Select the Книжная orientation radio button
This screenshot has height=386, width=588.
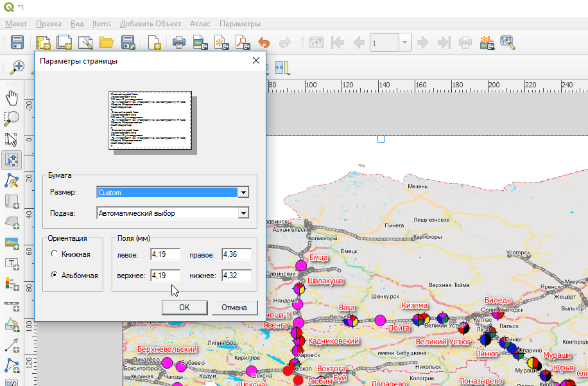[x=55, y=254]
